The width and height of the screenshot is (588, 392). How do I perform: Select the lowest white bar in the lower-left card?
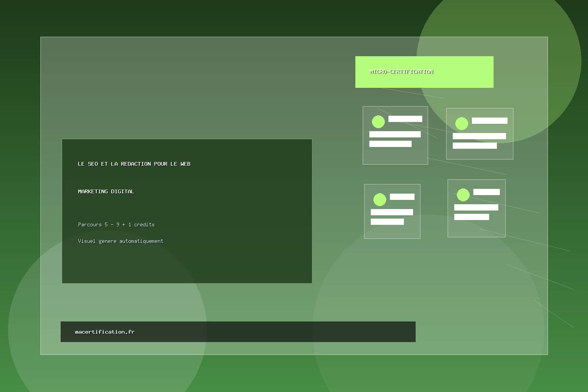coord(387,222)
